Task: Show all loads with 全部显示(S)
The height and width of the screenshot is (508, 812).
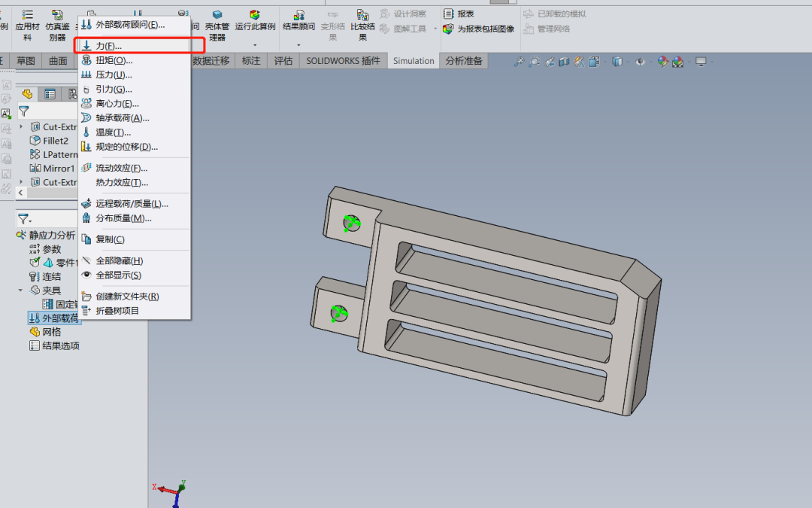Action: [135, 275]
